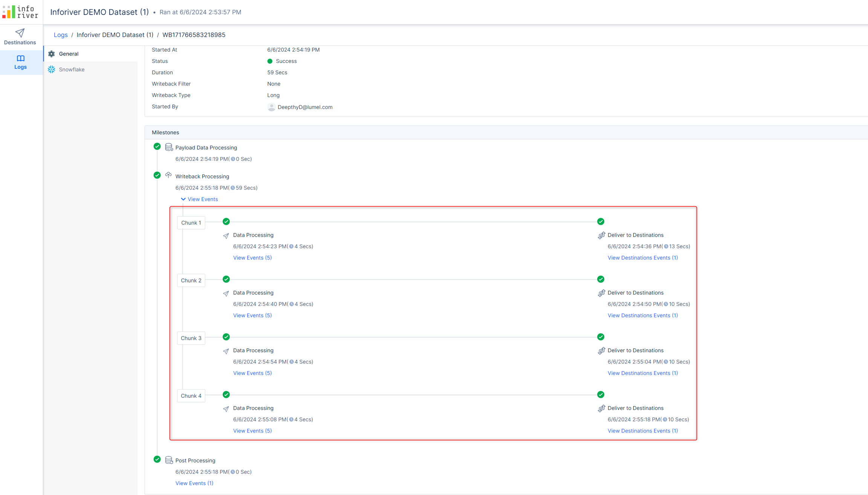Switch to the Snowflake tab

tap(72, 69)
